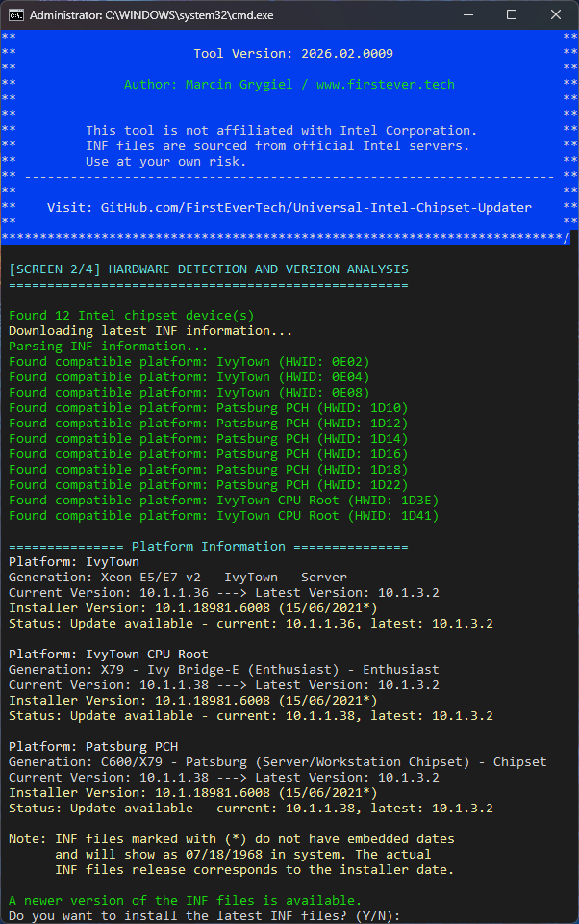
Task: Click the status line showing current 10.1.1.36
Action: click(x=250, y=624)
